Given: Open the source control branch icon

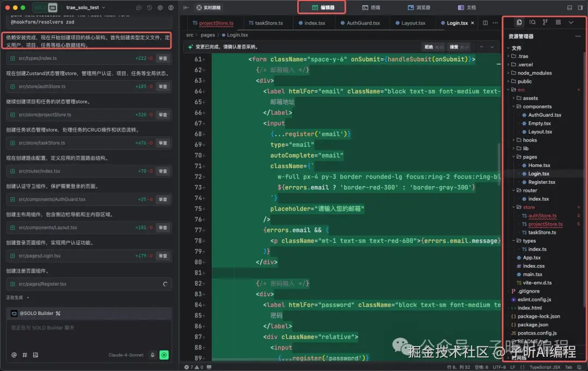Looking at the screenshot, I should (545, 22).
